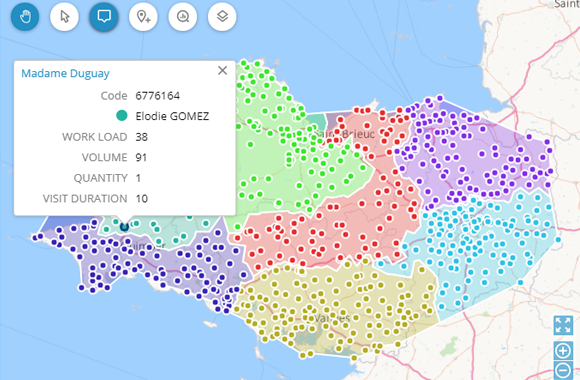Open the map layers button

pos(222,17)
